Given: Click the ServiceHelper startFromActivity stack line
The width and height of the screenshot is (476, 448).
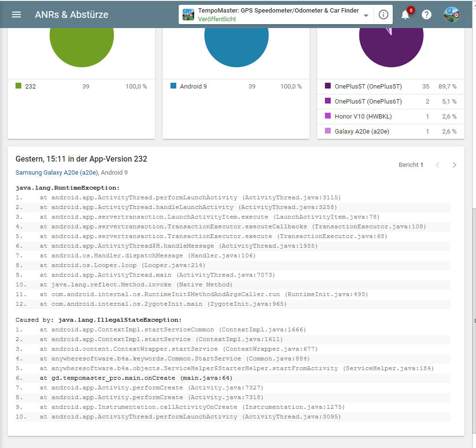Looking at the screenshot, I should [x=233, y=368].
